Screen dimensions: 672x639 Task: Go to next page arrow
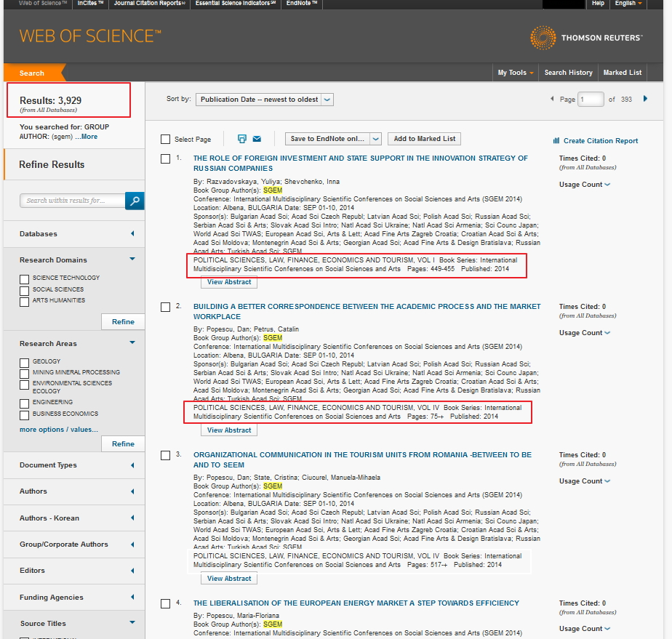pos(645,99)
